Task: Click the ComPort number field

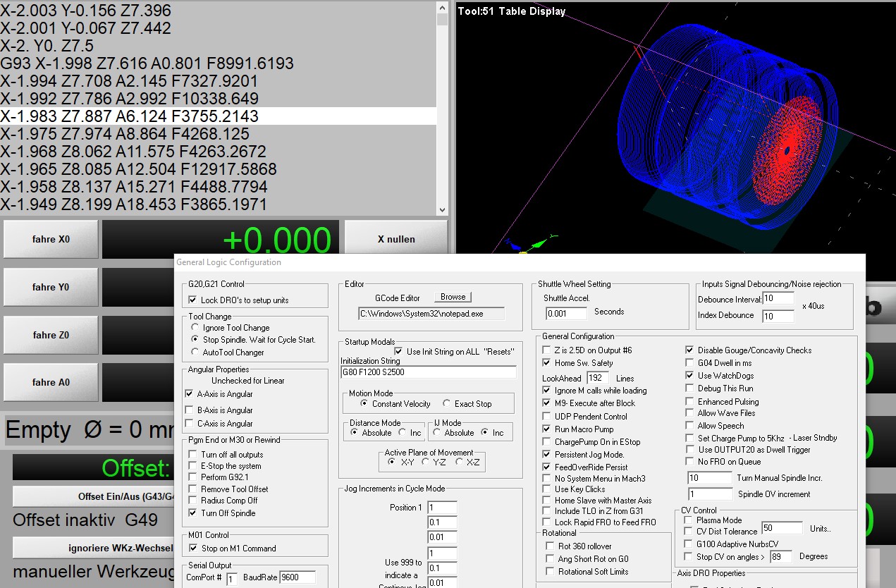Action: pos(231,577)
